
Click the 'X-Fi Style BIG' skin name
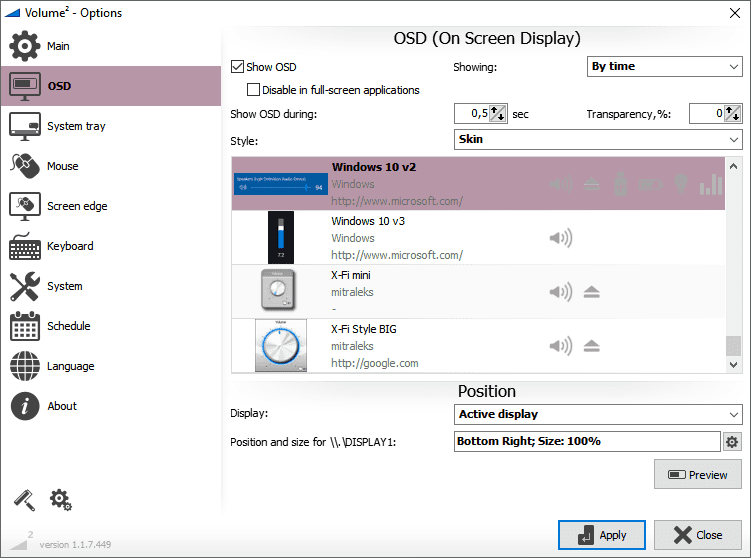(x=364, y=330)
